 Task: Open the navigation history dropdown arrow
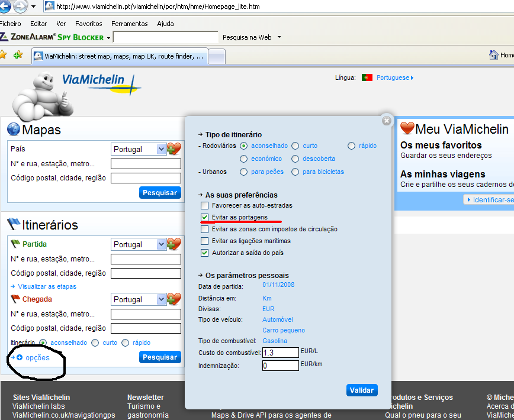coord(33,7)
